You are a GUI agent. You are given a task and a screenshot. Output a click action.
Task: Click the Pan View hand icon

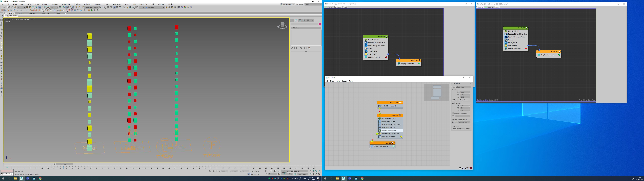[x=313, y=174]
